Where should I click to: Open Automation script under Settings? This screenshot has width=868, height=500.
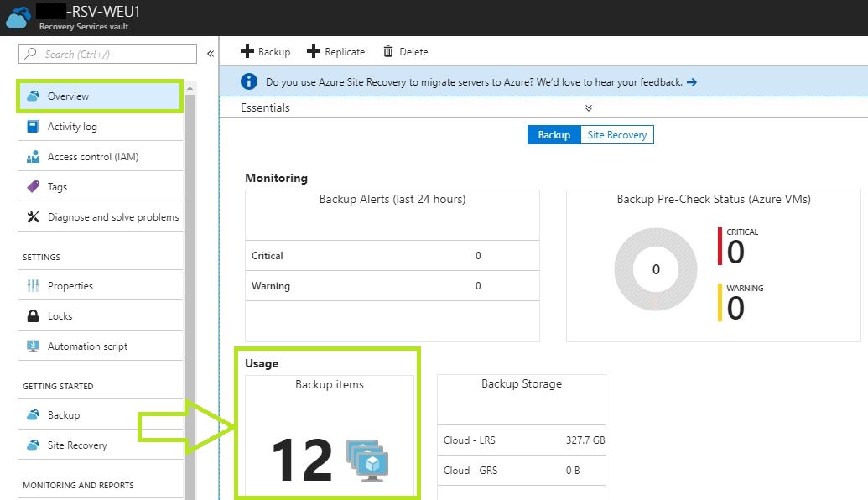pos(100,346)
